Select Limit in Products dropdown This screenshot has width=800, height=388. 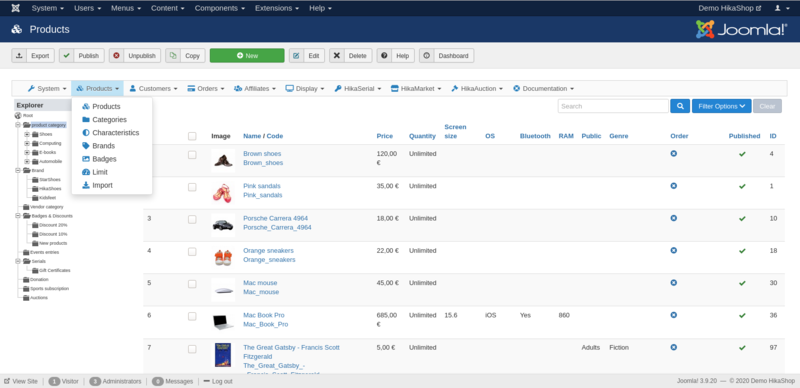[95, 172]
